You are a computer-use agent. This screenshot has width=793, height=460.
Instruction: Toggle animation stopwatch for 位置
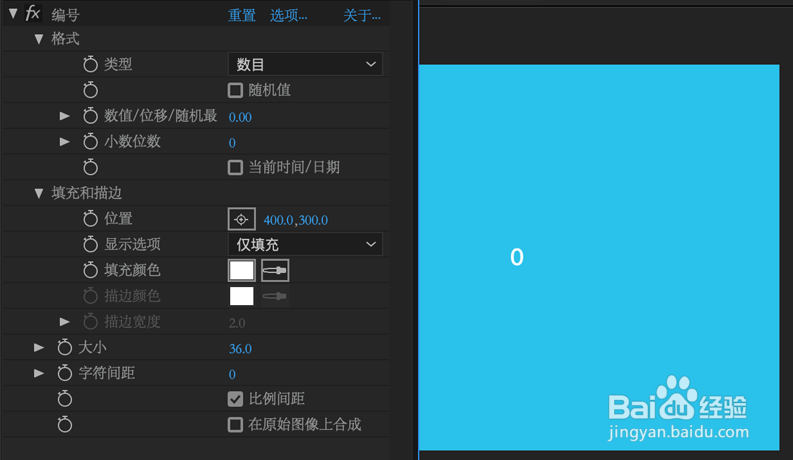(x=91, y=218)
